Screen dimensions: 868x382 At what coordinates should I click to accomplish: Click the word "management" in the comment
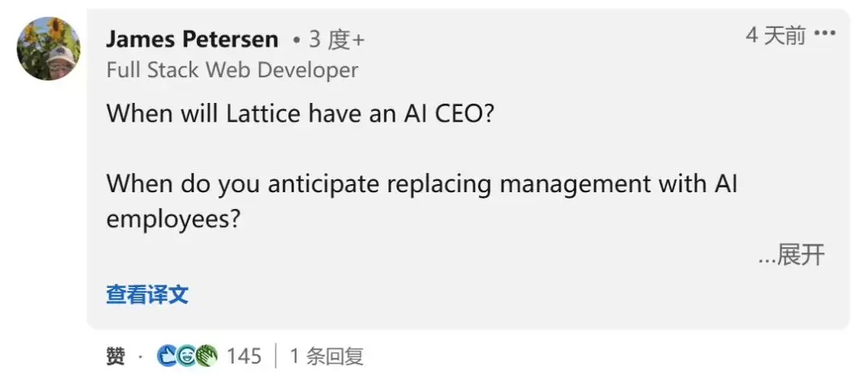575,184
